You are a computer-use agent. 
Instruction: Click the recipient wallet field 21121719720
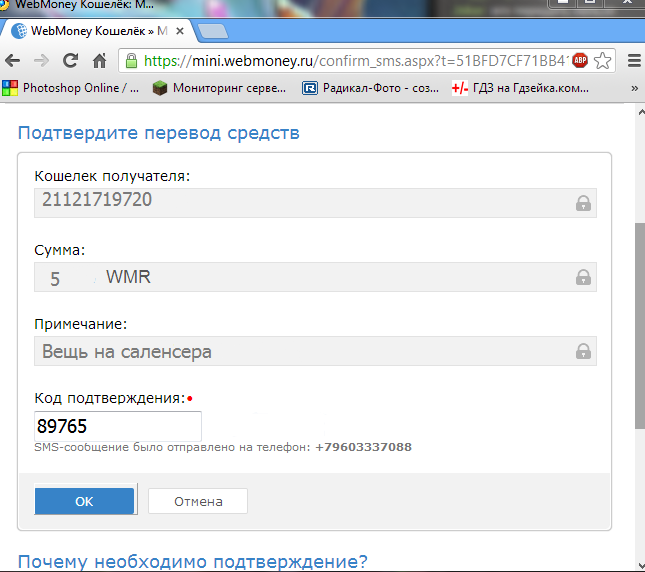click(315, 203)
